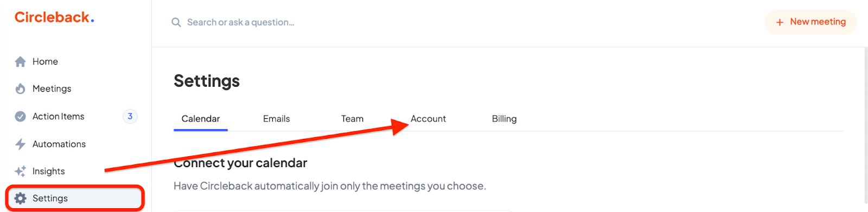Click the Home house icon
This screenshot has height=212, width=868.
tap(20, 62)
